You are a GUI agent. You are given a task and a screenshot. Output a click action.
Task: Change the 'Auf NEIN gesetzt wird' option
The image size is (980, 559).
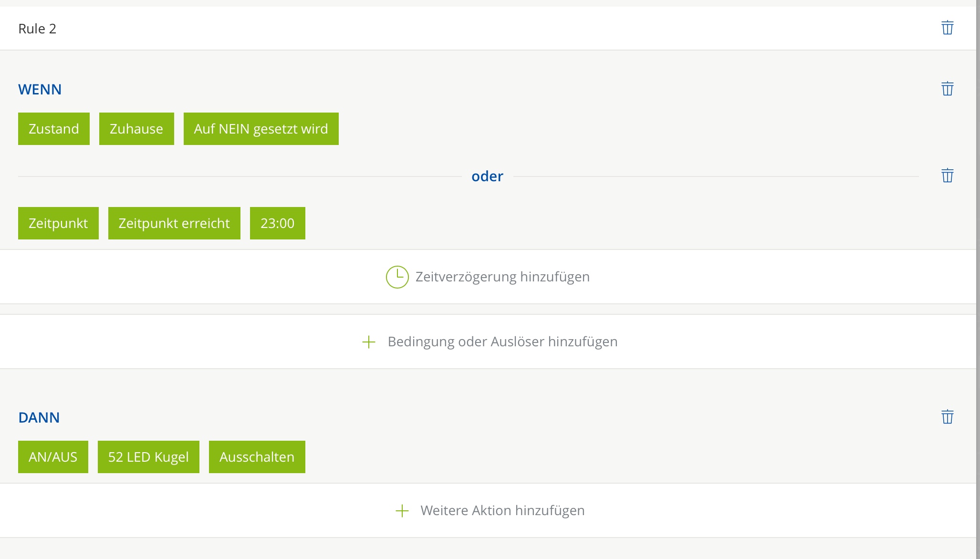point(261,129)
